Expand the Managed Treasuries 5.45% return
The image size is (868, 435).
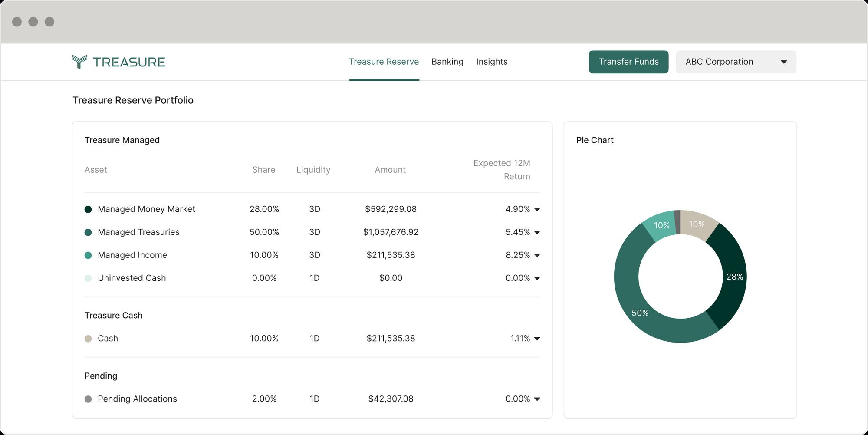tap(537, 232)
